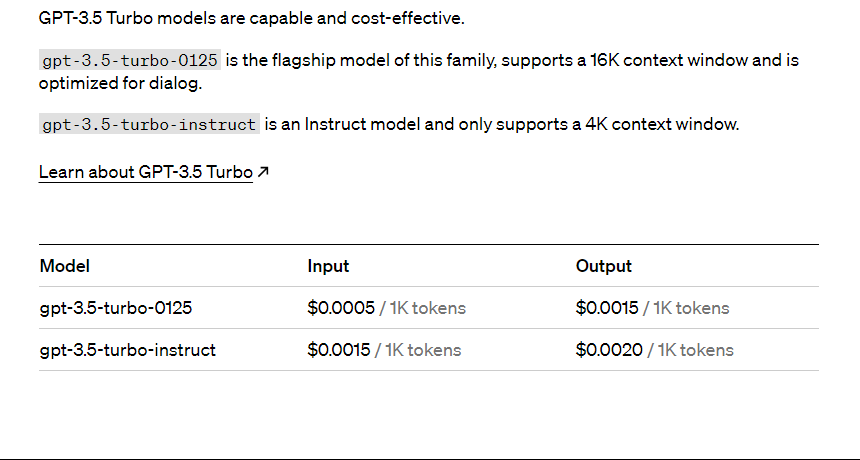
Task: Click the $0.0020 output price
Action: pyautogui.click(x=609, y=350)
